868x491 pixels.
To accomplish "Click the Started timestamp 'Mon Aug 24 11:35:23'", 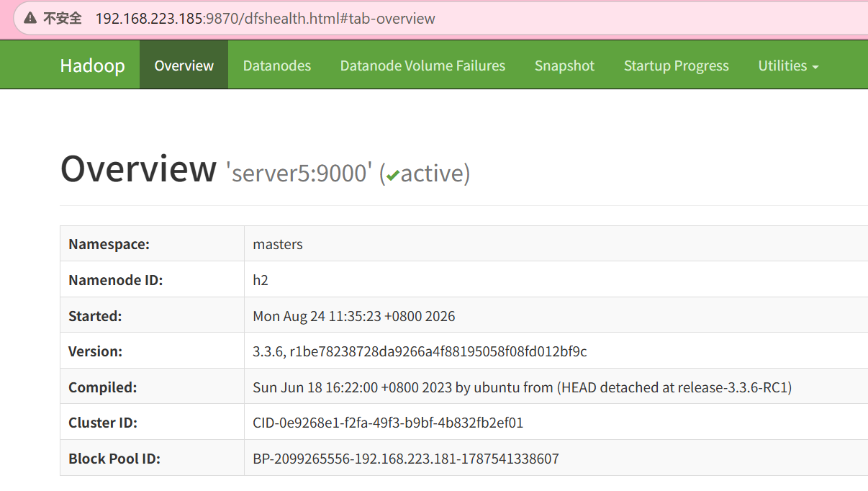I will [x=354, y=316].
